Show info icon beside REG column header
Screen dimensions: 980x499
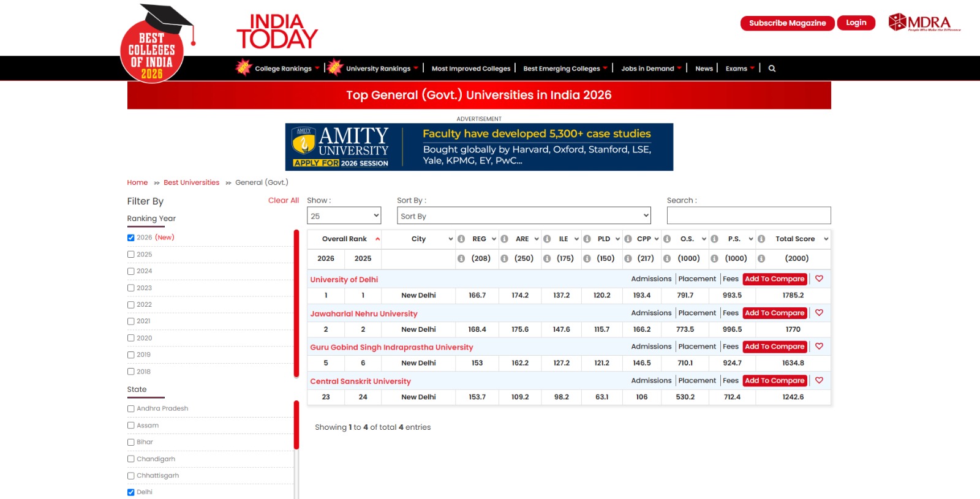point(461,239)
